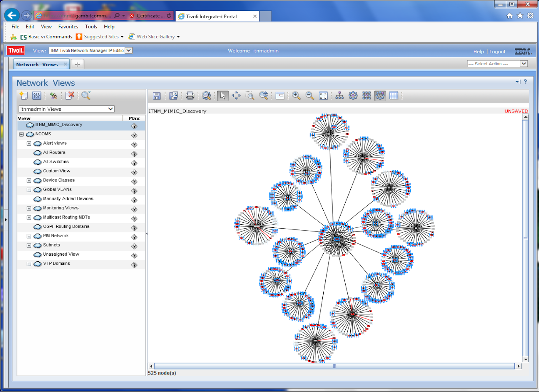Switch topology to hierarchical layout icon
The width and height of the screenshot is (539, 392).
(x=340, y=96)
